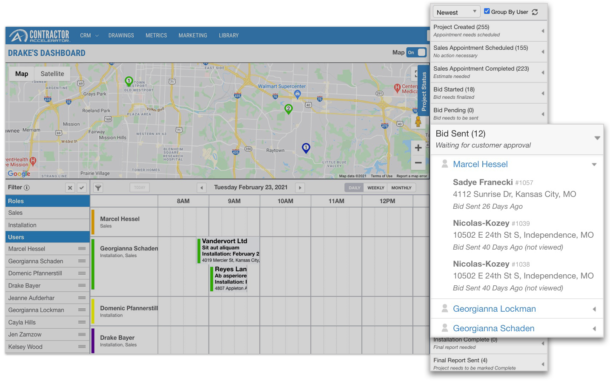The image size is (610, 381).
Task: Click the refresh icon beside Group By User
Action: (x=535, y=12)
